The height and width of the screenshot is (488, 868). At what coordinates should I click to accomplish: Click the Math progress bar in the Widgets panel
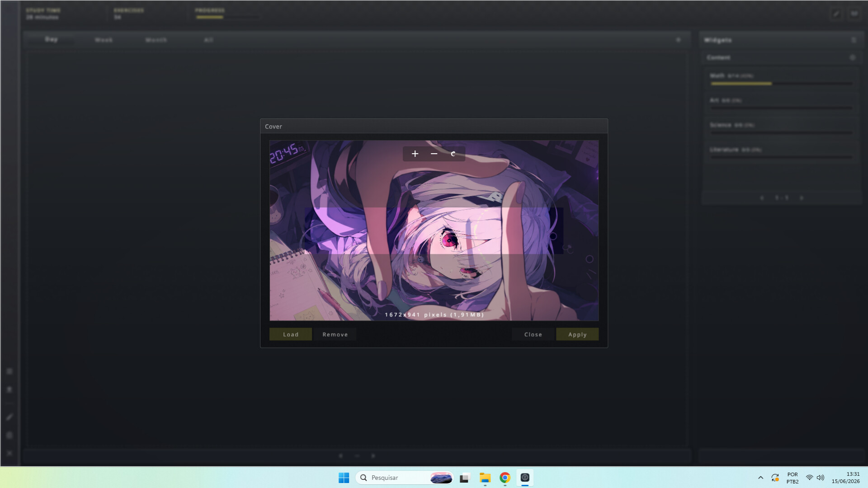coord(781,84)
